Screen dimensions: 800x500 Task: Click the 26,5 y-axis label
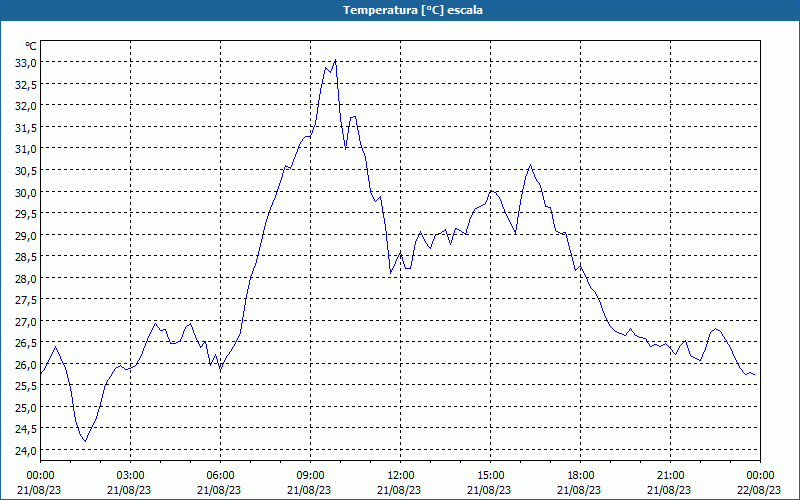(26, 343)
